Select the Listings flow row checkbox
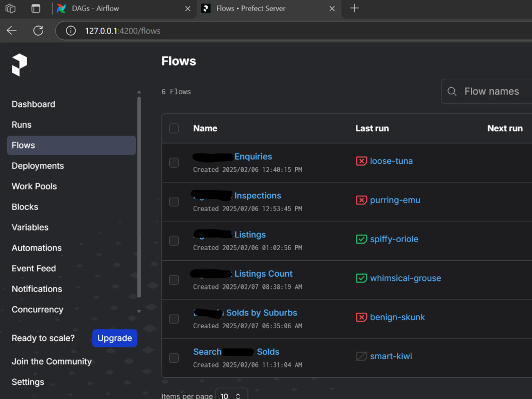Screen dimensions: 532x399 pos(174,240)
